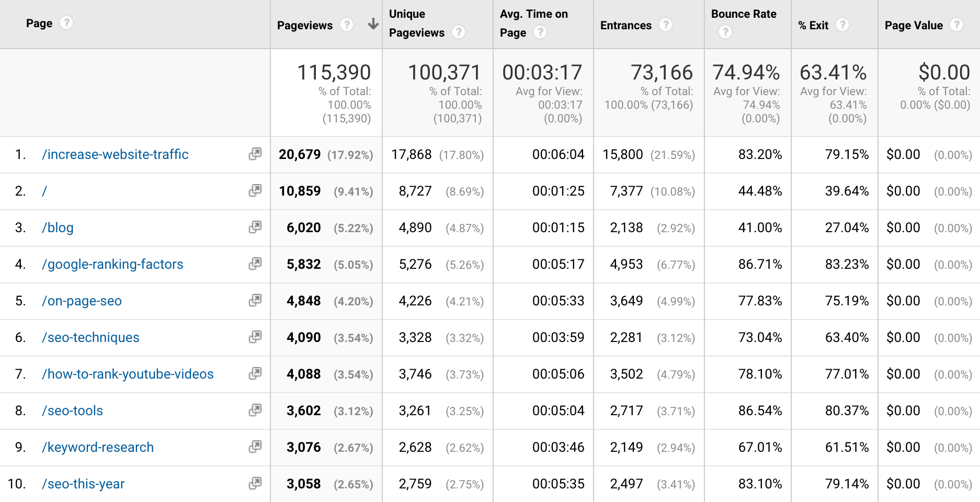The width and height of the screenshot is (980, 502).
Task: Sort table by Pageviews header
Action: point(305,25)
